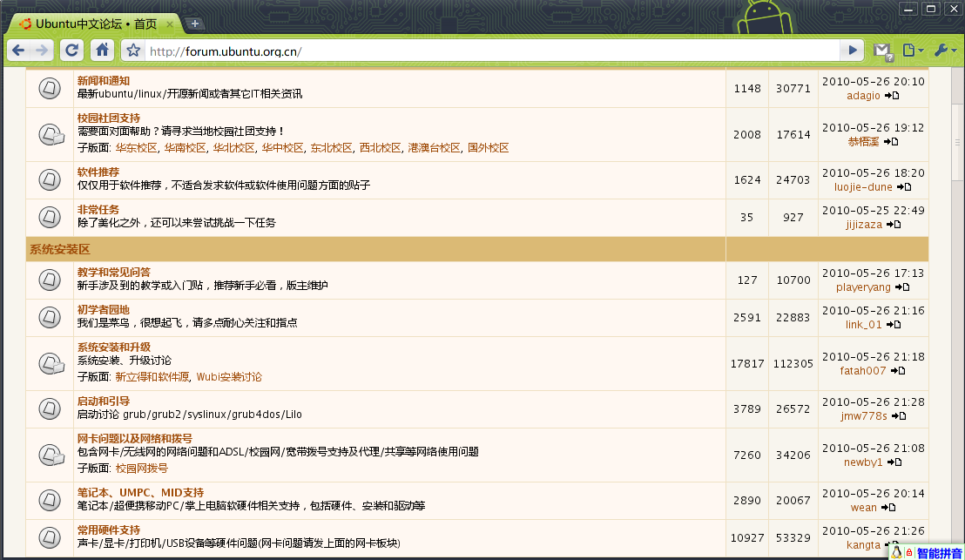The width and height of the screenshot is (965, 560).
Task: Click the vertical scrollbar handle
Action: (x=958, y=142)
